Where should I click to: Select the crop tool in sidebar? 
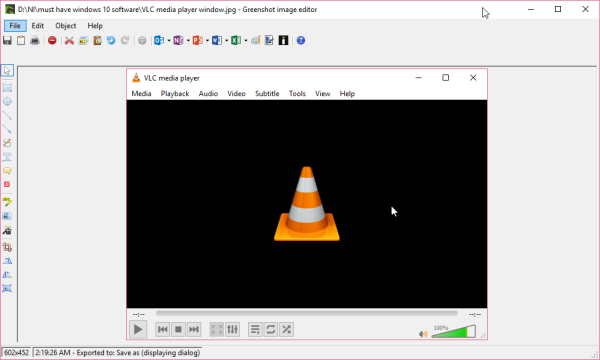[7, 247]
